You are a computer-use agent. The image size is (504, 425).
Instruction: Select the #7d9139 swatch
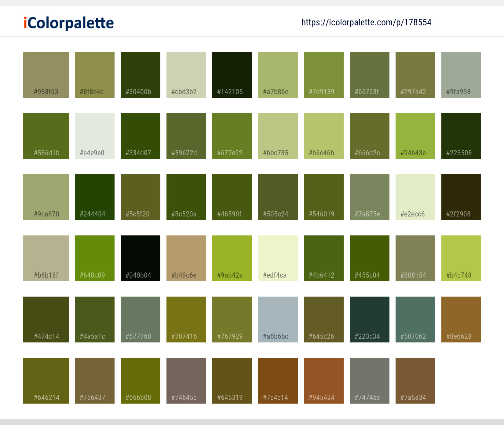[324, 75]
